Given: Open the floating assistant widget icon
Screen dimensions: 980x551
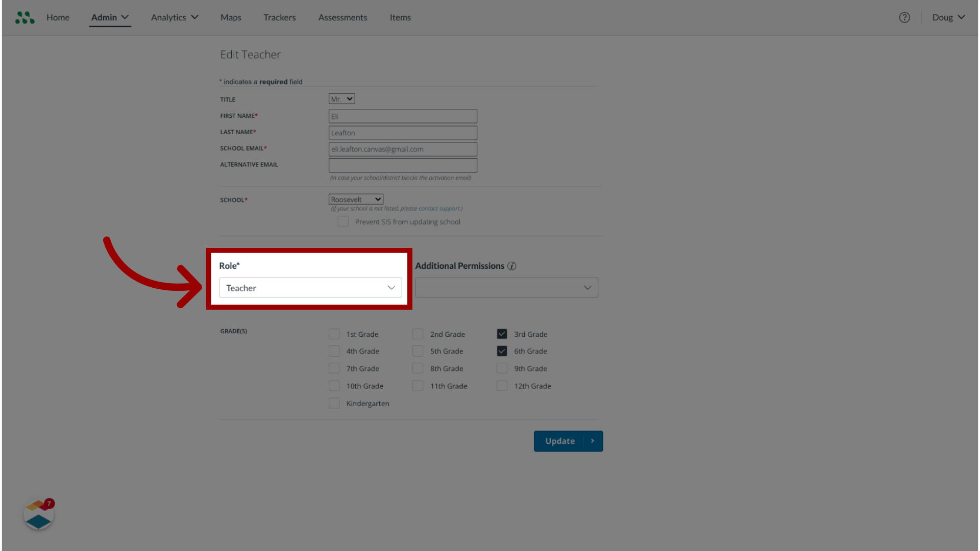Looking at the screenshot, I should (39, 515).
